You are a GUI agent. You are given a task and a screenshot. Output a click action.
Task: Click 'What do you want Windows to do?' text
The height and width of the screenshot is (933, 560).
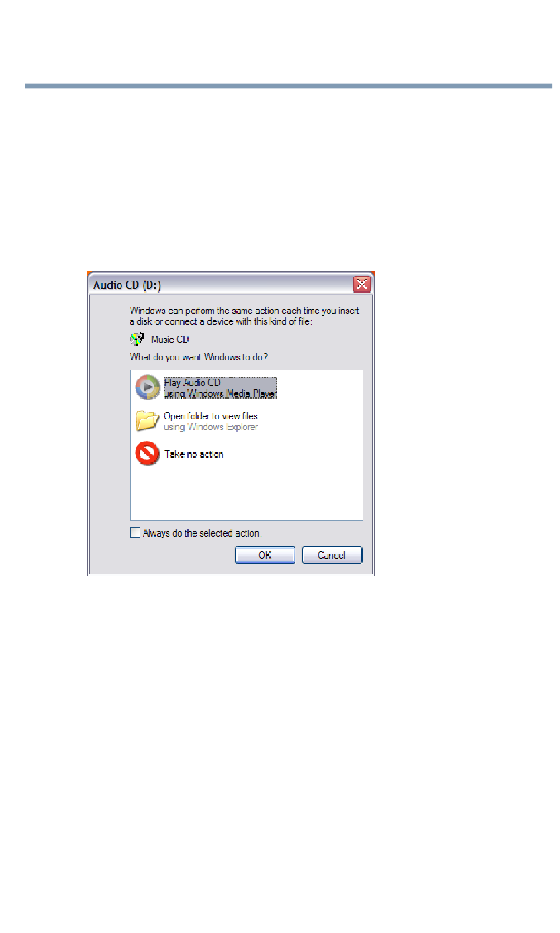199,357
